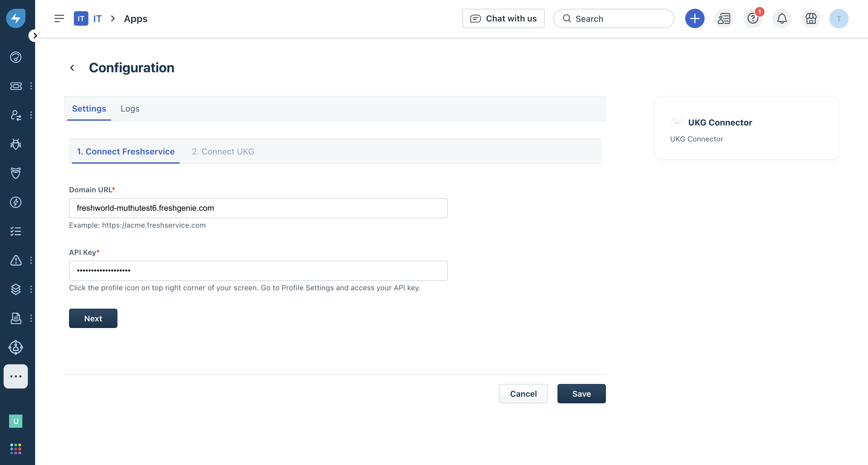Open the dashboard gauge icon in sidebar
The height and width of the screenshot is (465, 868).
coord(16,57)
